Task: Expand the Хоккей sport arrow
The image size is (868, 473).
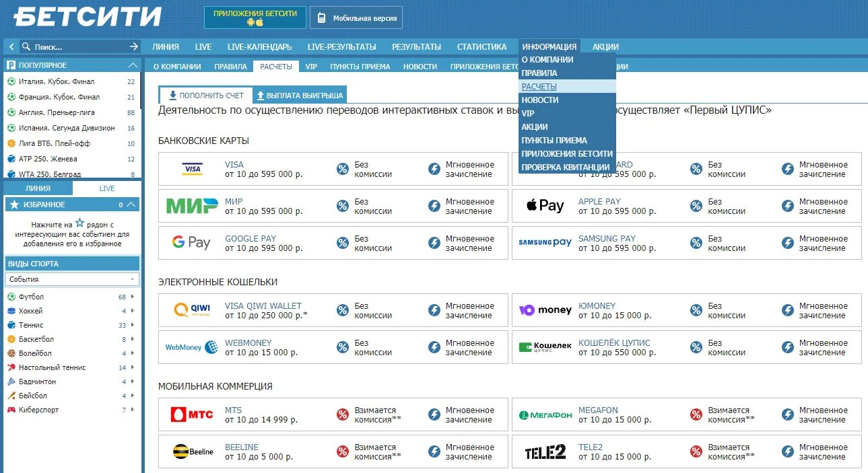Action: [x=132, y=311]
